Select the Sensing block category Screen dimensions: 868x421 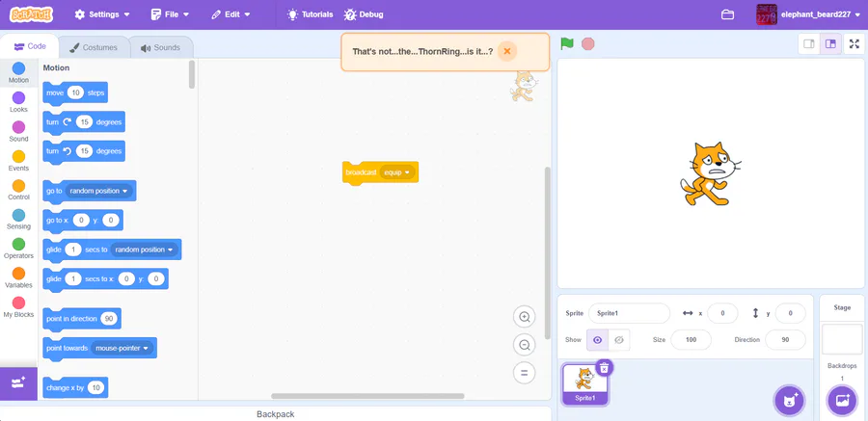point(19,219)
